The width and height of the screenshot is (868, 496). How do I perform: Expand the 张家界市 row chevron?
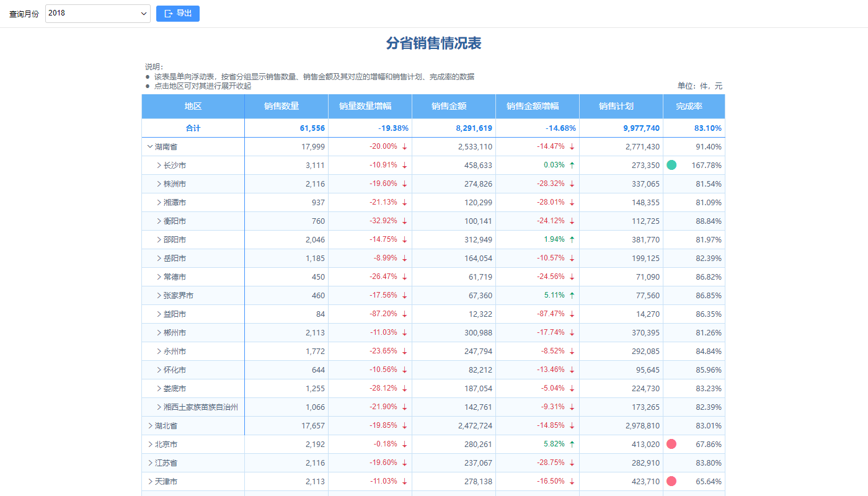tap(159, 296)
